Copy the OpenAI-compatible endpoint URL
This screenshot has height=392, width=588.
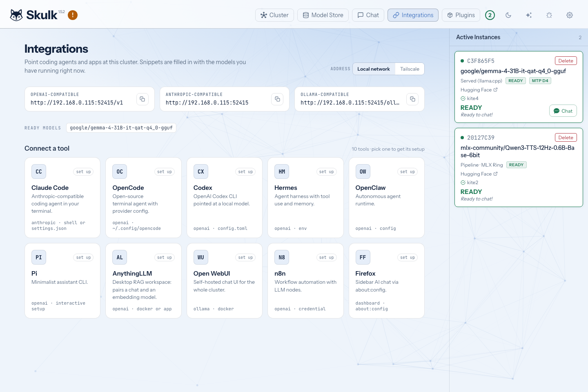tap(143, 99)
